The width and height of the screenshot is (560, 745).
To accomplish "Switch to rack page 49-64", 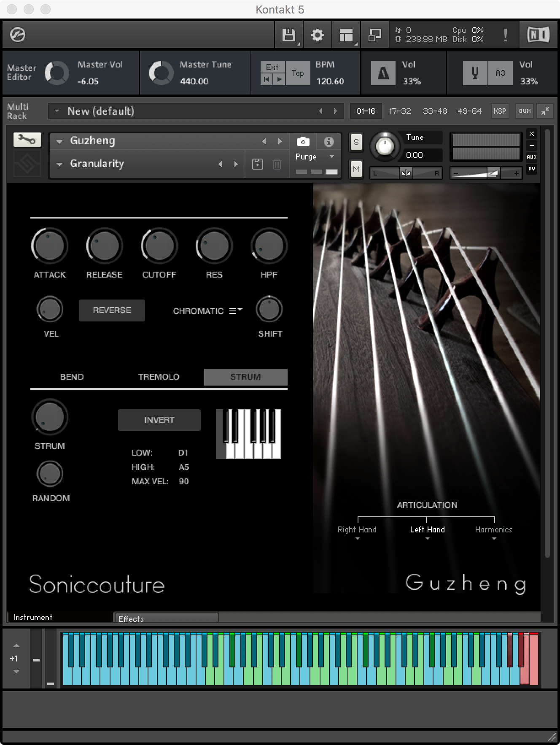I will click(469, 111).
